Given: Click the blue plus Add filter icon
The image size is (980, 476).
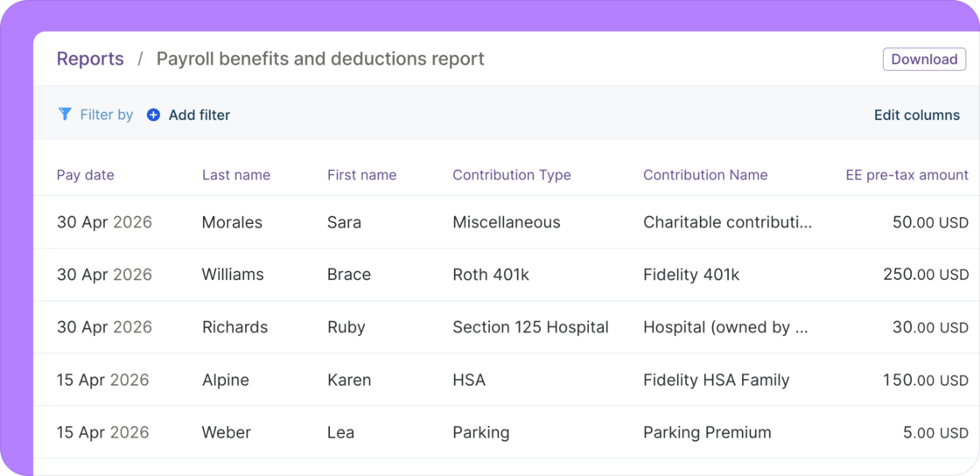Looking at the screenshot, I should [153, 115].
